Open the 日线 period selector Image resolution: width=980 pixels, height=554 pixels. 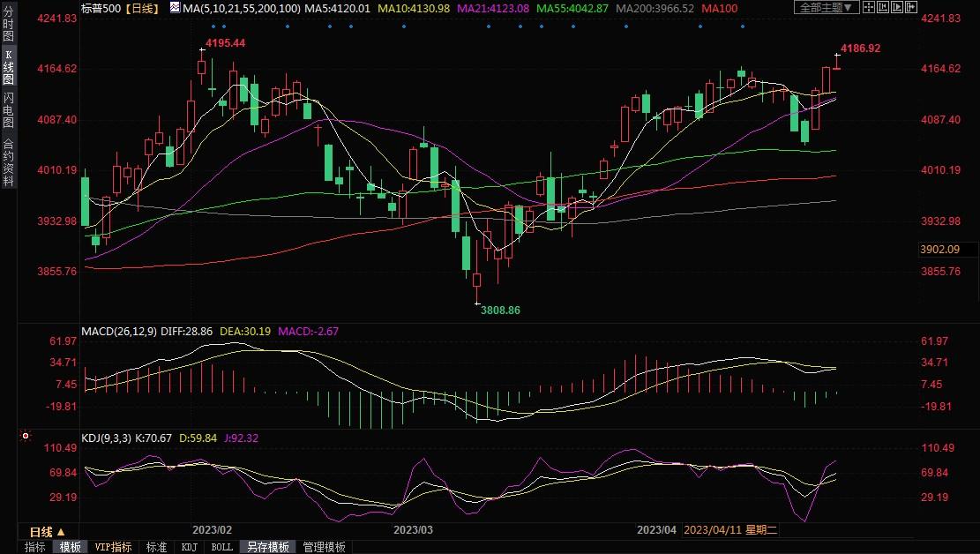pos(48,532)
